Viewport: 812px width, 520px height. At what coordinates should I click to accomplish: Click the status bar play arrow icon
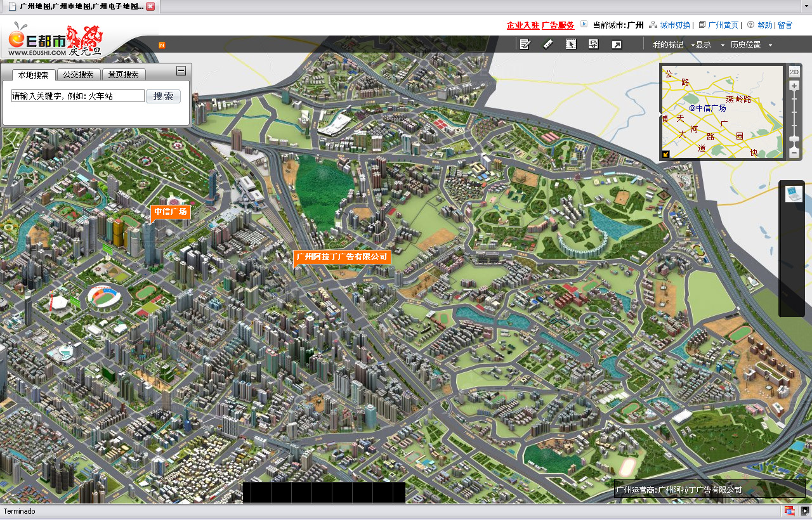(805, 511)
